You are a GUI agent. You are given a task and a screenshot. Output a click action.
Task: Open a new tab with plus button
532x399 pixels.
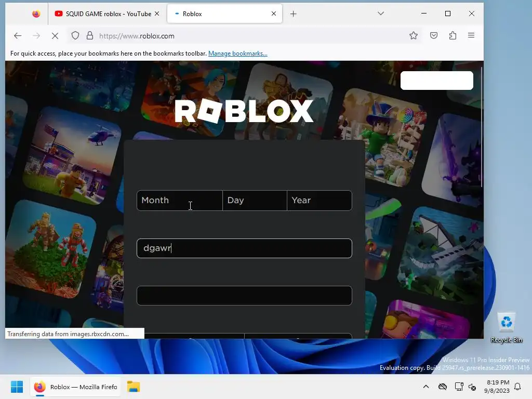(x=294, y=14)
